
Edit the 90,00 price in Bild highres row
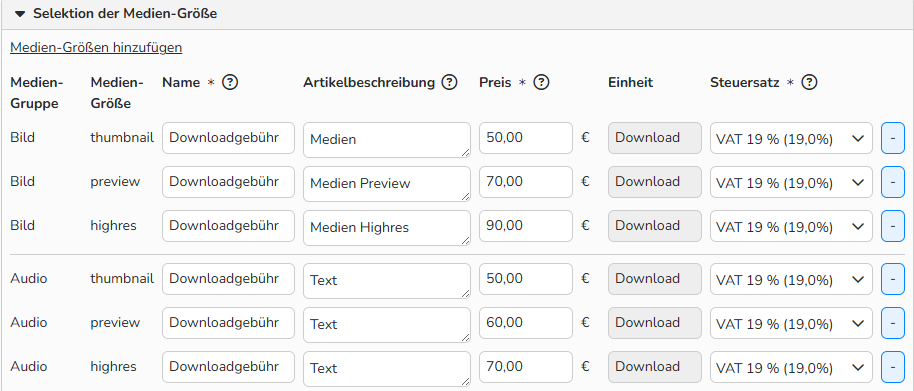(x=526, y=226)
